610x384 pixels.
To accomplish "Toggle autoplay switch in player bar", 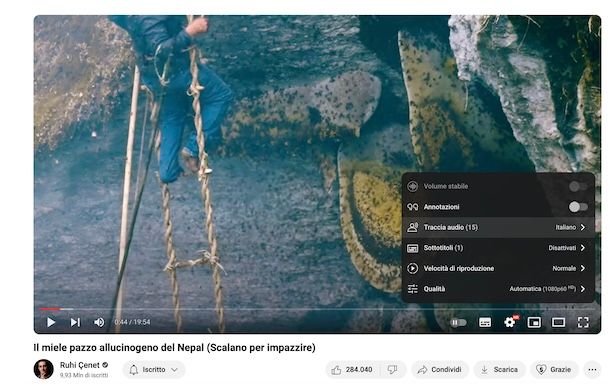I will click(458, 323).
